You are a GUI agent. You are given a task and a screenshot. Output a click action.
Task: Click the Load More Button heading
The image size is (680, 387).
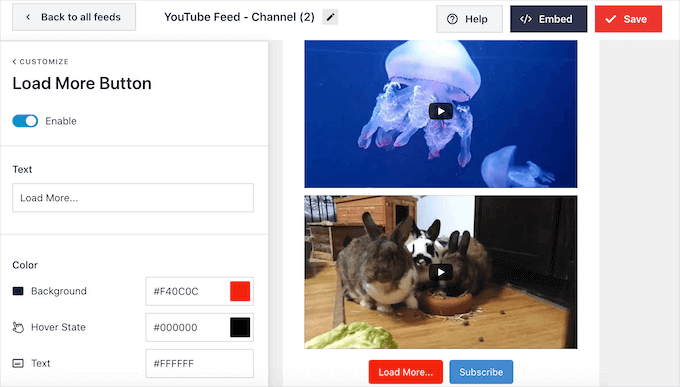pyautogui.click(x=82, y=83)
